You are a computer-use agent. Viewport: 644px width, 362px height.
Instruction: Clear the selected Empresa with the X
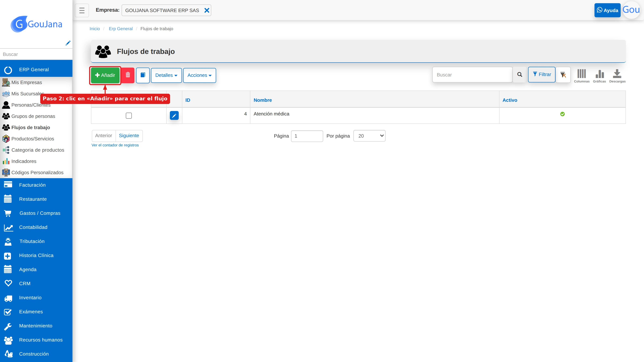coord(206,10)
